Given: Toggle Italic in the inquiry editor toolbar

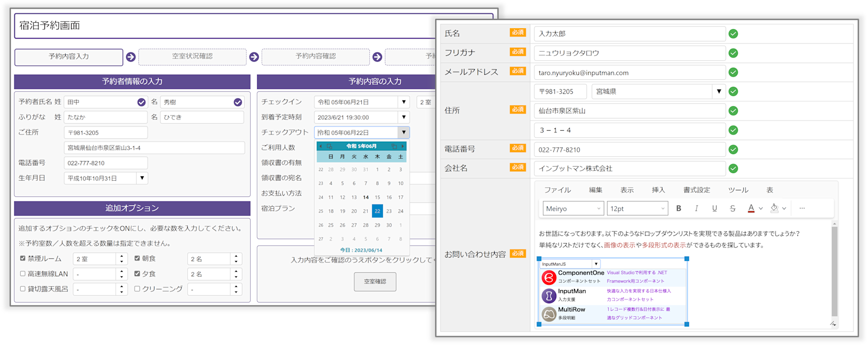Looking at the screenshot, I should pyautogui.click(x=697, y=208).
